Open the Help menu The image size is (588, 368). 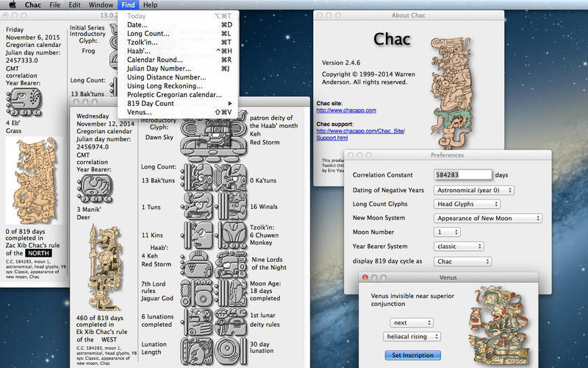coord(150,5)
